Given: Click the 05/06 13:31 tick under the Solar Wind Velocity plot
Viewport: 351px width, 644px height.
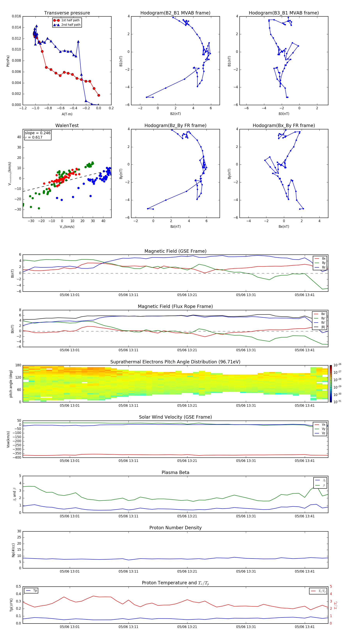Looking at the screenshot, I should click(246, 461).
